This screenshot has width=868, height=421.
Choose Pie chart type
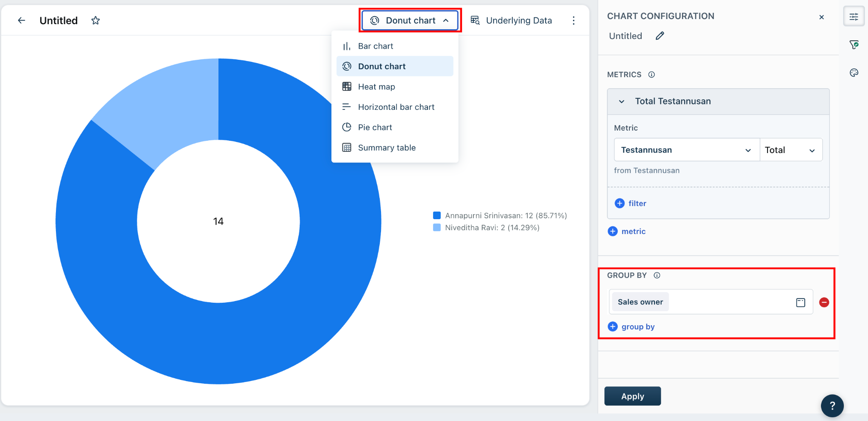tap(395, 127)
